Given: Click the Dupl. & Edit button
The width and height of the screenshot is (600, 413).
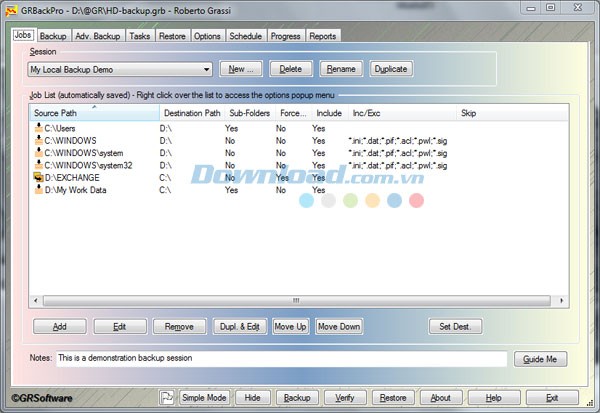Looking at the screenshot, I should tap(240, 326).
